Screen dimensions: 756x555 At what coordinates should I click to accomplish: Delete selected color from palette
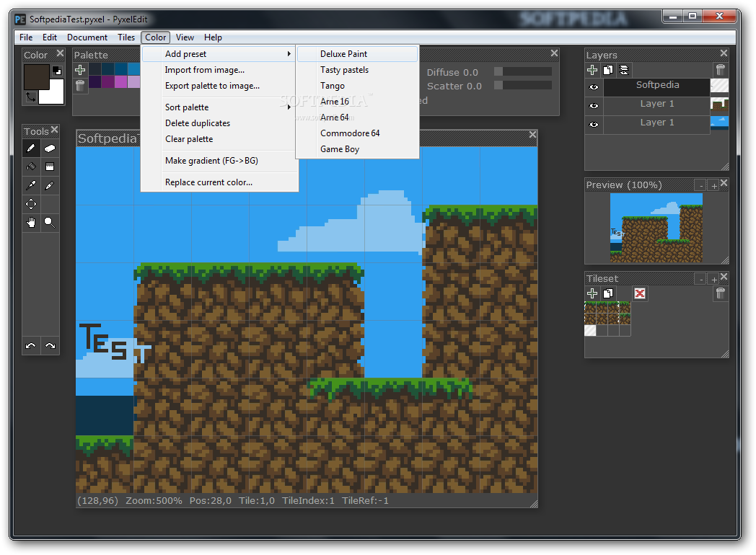coord(80,86)
